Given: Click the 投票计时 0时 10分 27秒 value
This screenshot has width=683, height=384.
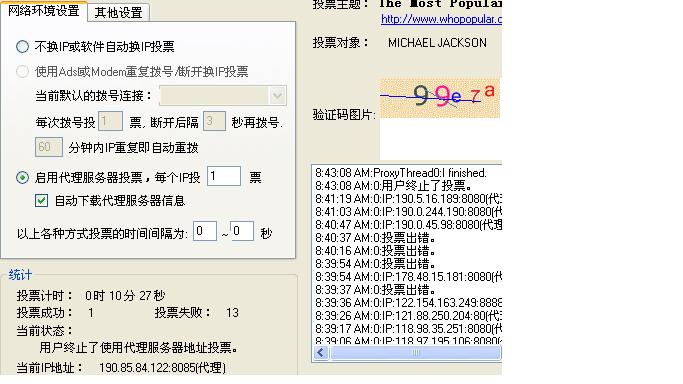Looking at the screenshot, I should coord(125,296).
